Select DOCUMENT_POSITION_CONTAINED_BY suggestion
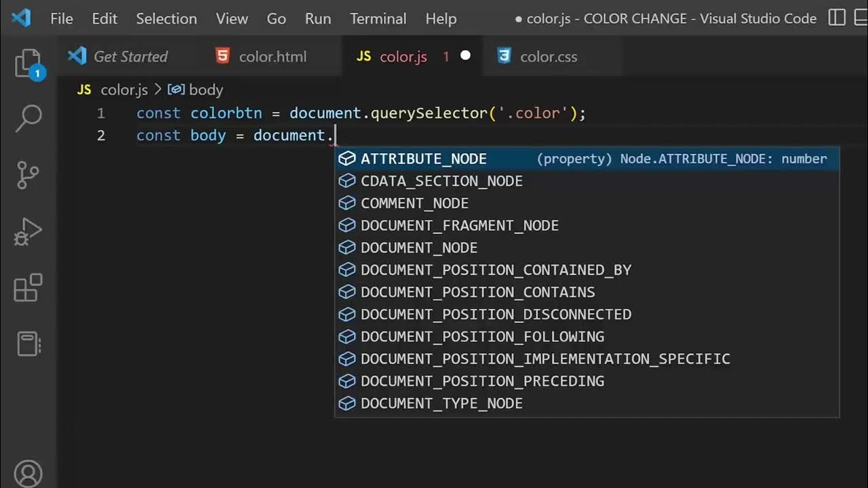868x488 pixels. (587, 270)
